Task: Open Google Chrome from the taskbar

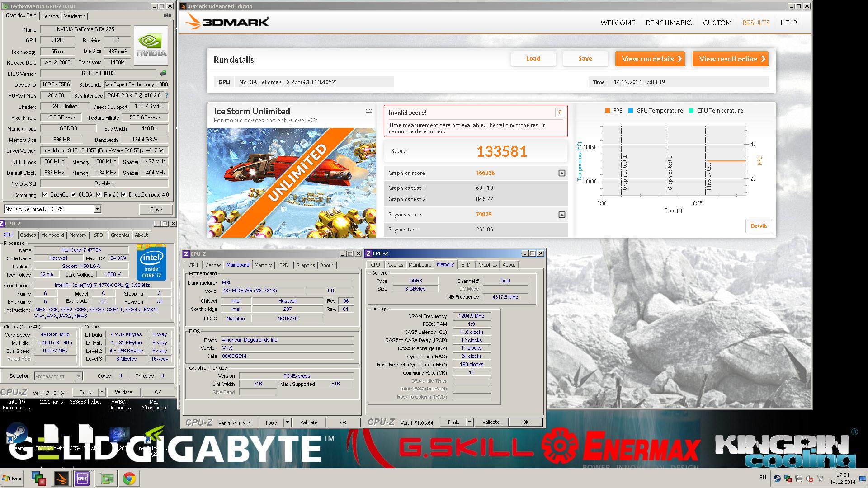Action: click(x=129, y=478)
